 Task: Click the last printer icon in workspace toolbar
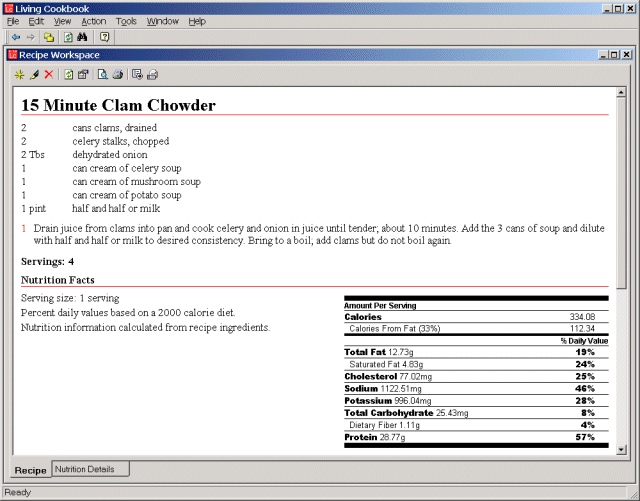click(x=152, y=75)
